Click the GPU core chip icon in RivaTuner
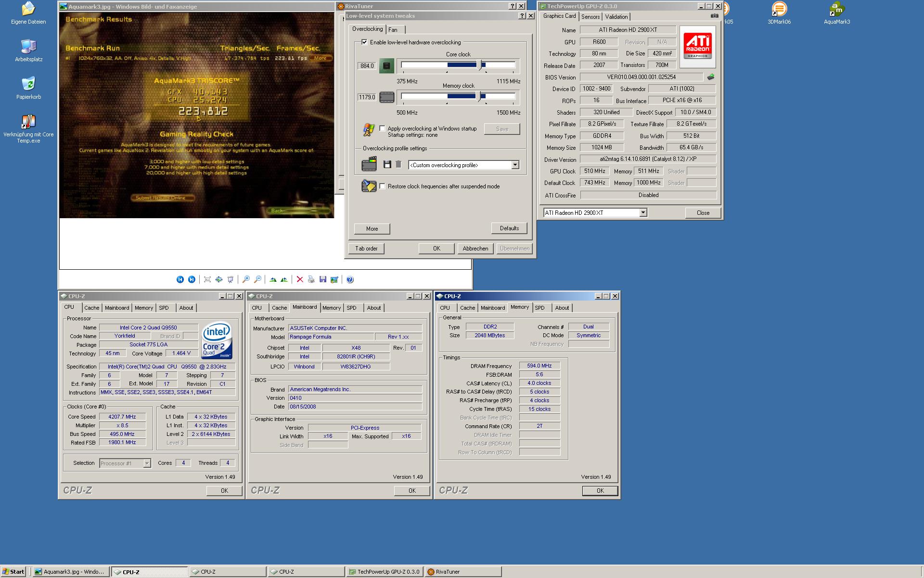 click(386, 66)
